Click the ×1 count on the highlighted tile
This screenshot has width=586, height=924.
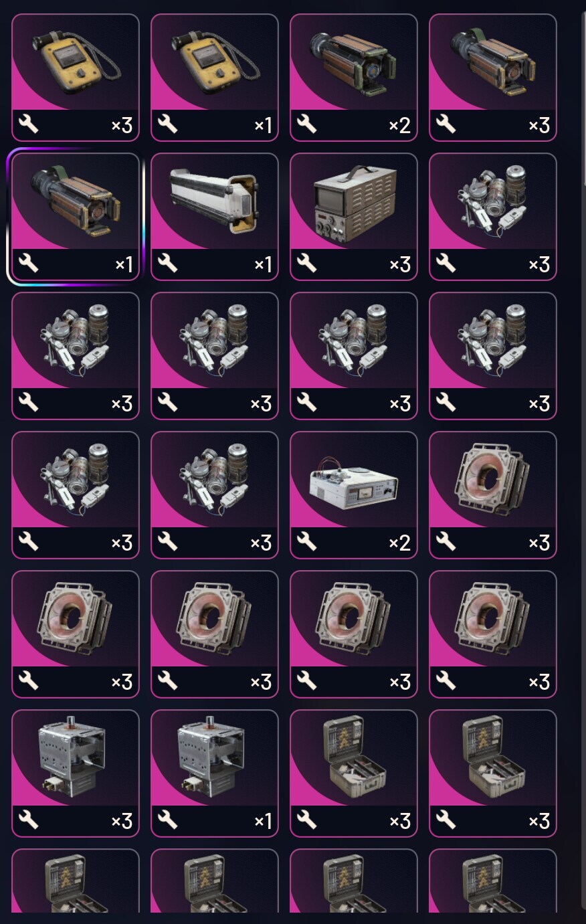coord(124,264)
